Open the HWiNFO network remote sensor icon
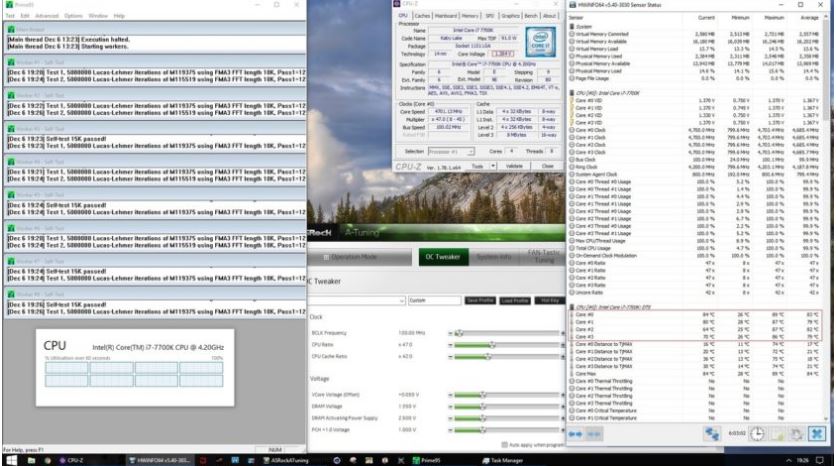Screen dimensions: 836x466 tap(712, 434)
